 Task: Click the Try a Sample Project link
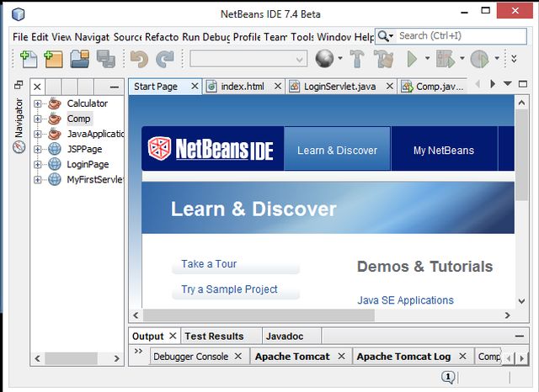(x=229, y=289)
